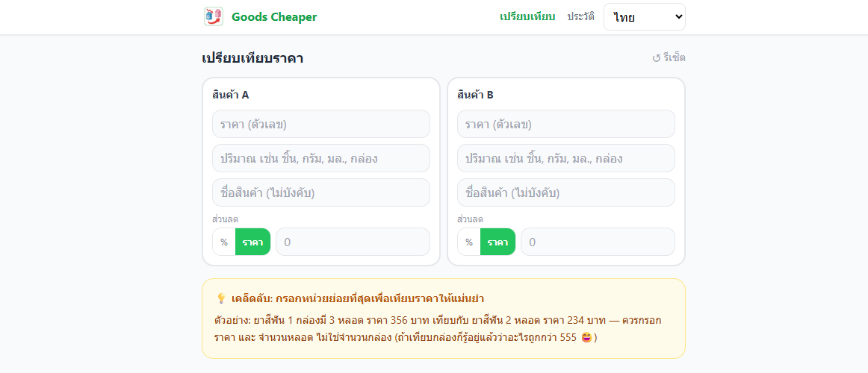Click product A quantity input field
The height and width of the screenshot is (373, 868).
tap(321, 158)
